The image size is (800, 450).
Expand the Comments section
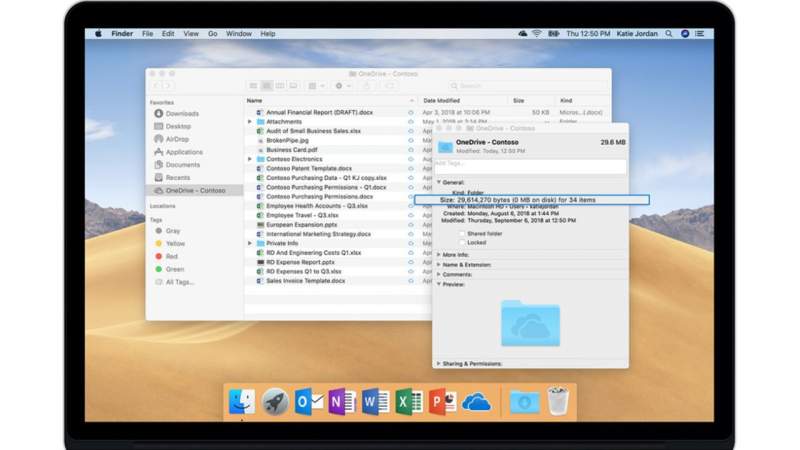(439, 274)
